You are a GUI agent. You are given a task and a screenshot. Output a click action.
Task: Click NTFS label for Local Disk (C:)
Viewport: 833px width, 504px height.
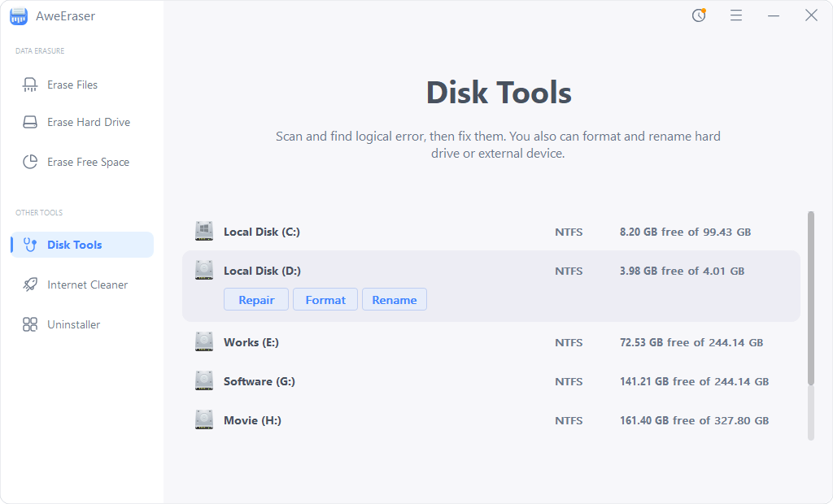(x=569, y=232)
